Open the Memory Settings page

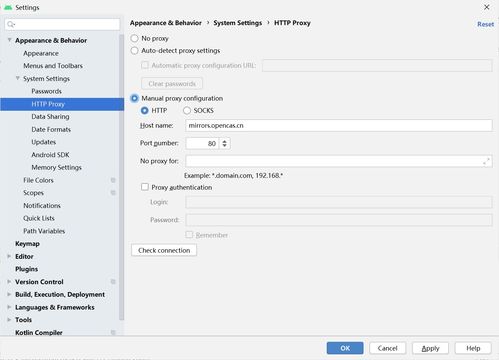tap(56, 167)
